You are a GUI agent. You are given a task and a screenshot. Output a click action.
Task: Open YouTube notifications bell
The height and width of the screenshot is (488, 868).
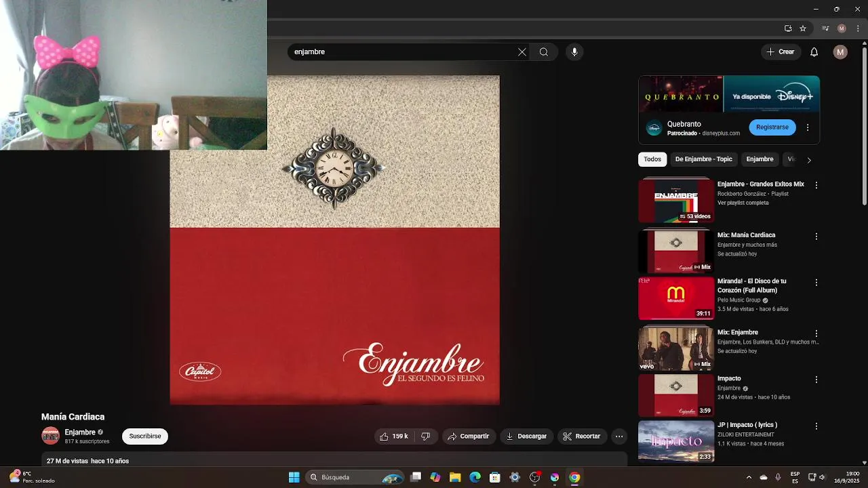[x=814, y=52]
